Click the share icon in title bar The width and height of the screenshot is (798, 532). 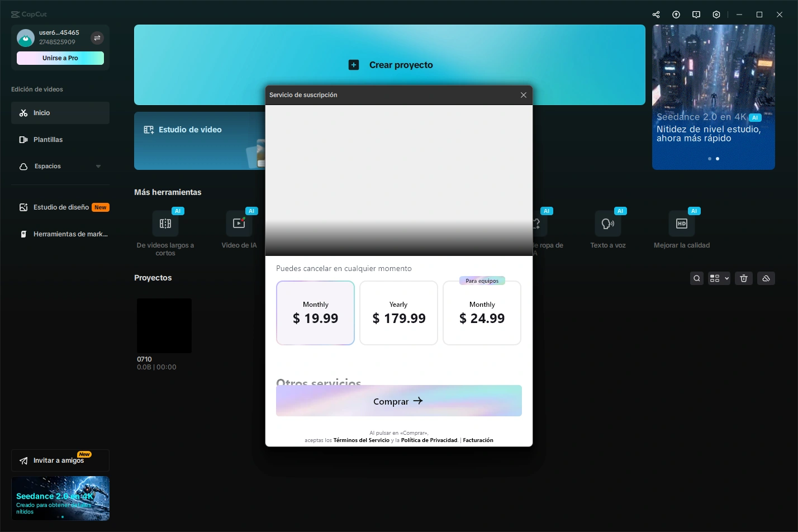point(656,15)
